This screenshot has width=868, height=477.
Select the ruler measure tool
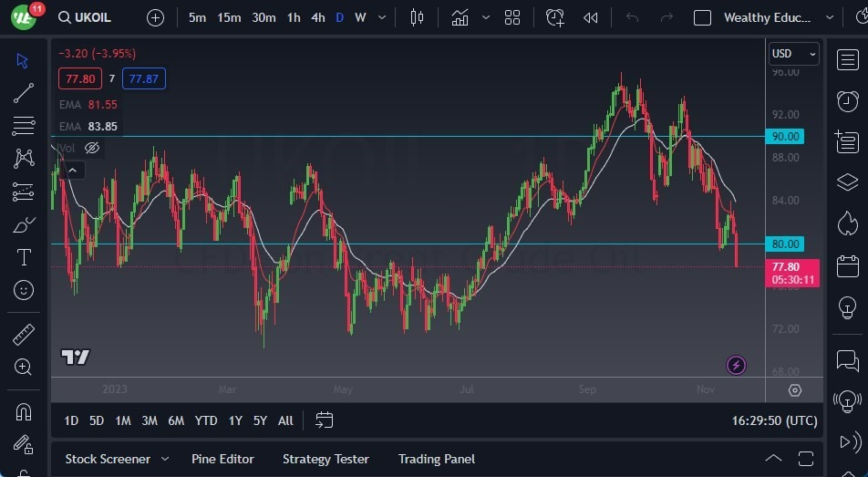click(24, 335)
